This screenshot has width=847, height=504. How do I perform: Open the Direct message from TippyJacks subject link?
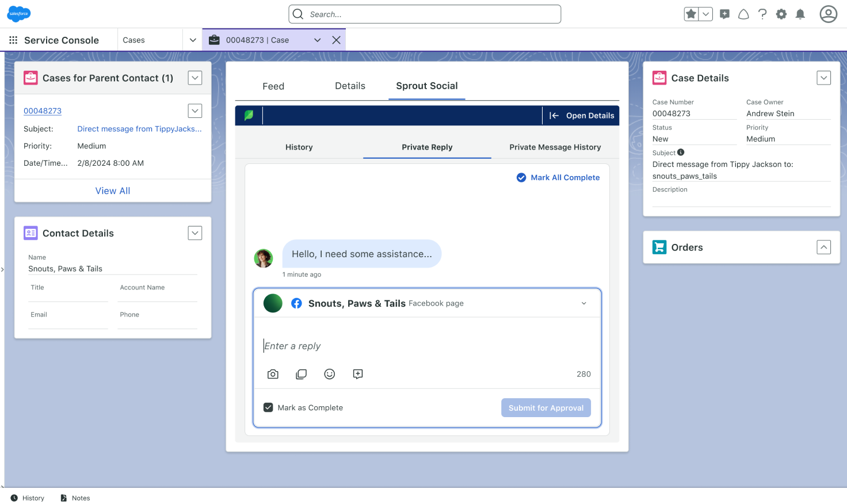point(140,129)
